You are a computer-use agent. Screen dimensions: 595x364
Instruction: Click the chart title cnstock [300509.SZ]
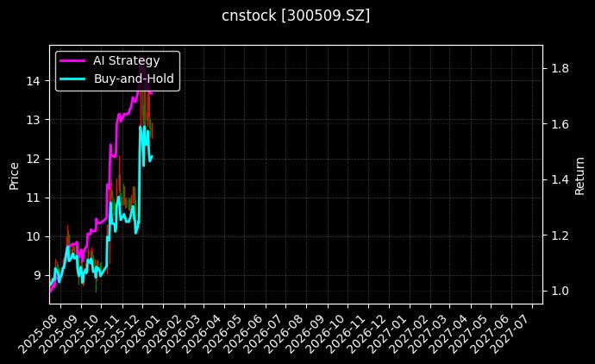pos(296,16)
